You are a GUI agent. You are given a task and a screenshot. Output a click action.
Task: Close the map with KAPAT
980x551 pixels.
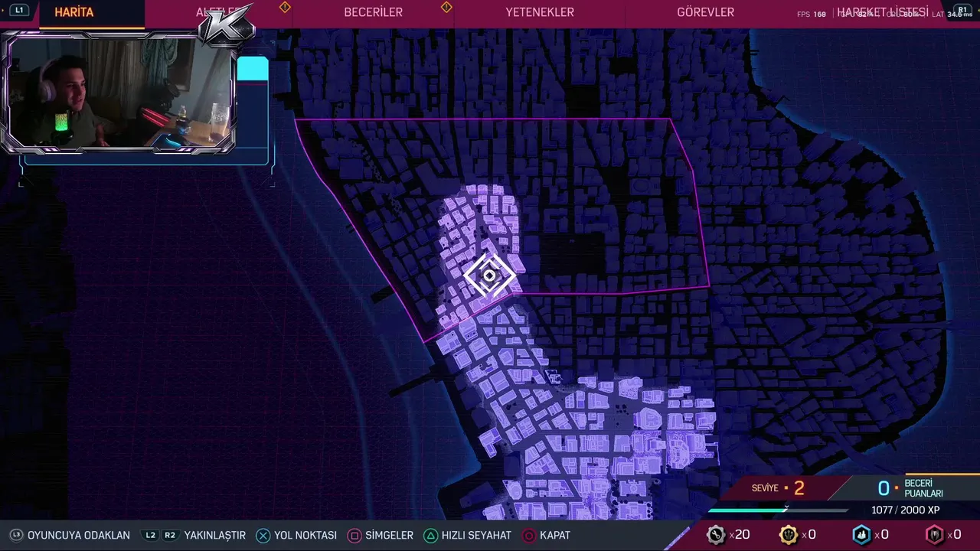tap(555, 536)
